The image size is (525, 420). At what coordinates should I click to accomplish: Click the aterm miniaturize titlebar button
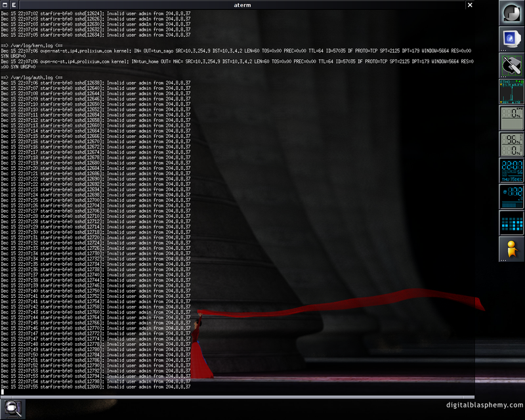[5, 5]
